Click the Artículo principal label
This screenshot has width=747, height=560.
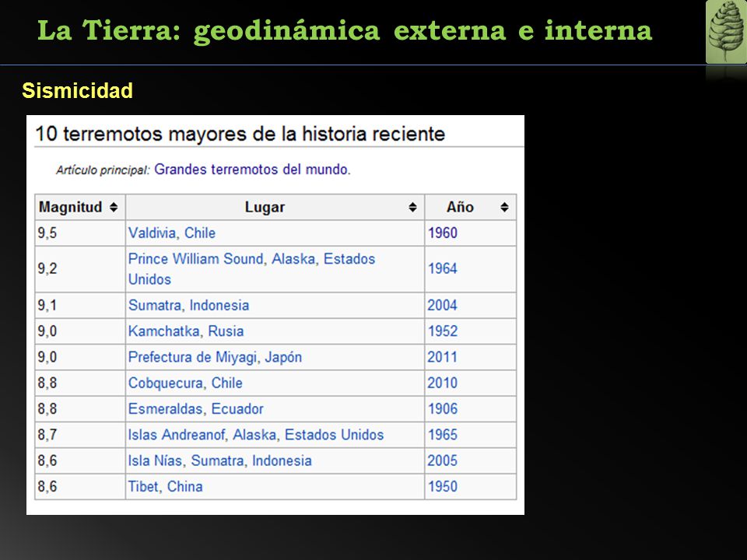pos(103,170)
